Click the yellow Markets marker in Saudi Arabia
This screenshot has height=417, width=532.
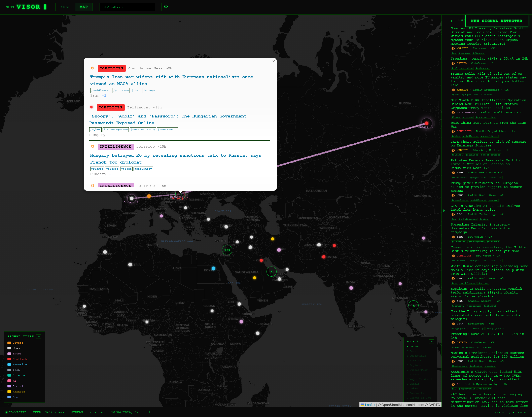click(x=254, y=278)
